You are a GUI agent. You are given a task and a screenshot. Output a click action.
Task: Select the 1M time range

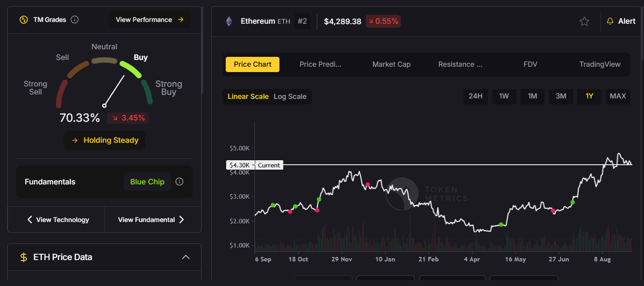click(x=532, y=96)
